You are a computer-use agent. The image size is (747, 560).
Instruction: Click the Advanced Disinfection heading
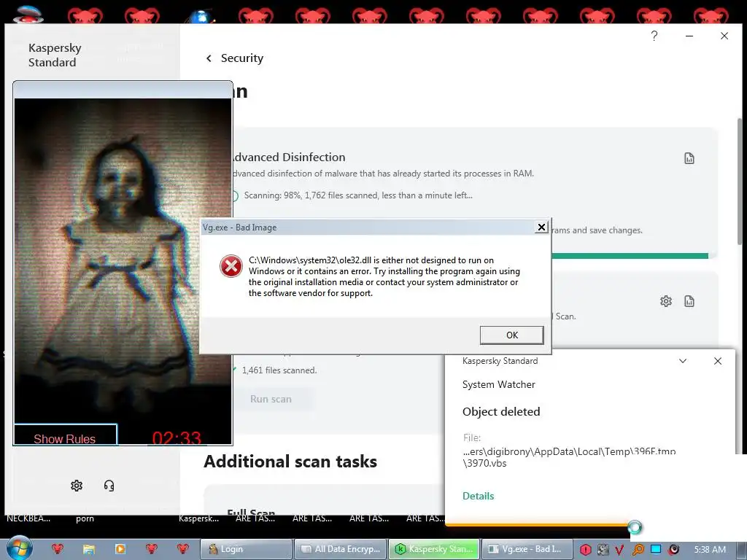click(x=288, y=157)
